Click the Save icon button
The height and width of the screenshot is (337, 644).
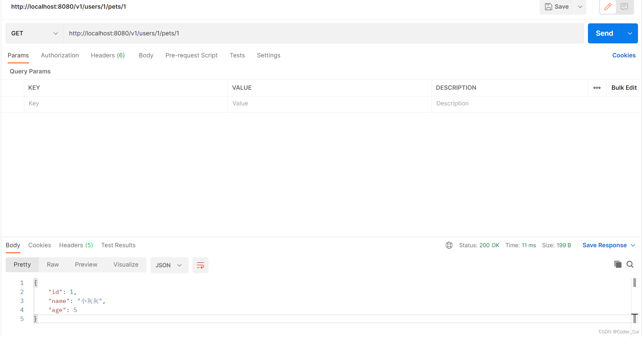(x=557, y=7)
